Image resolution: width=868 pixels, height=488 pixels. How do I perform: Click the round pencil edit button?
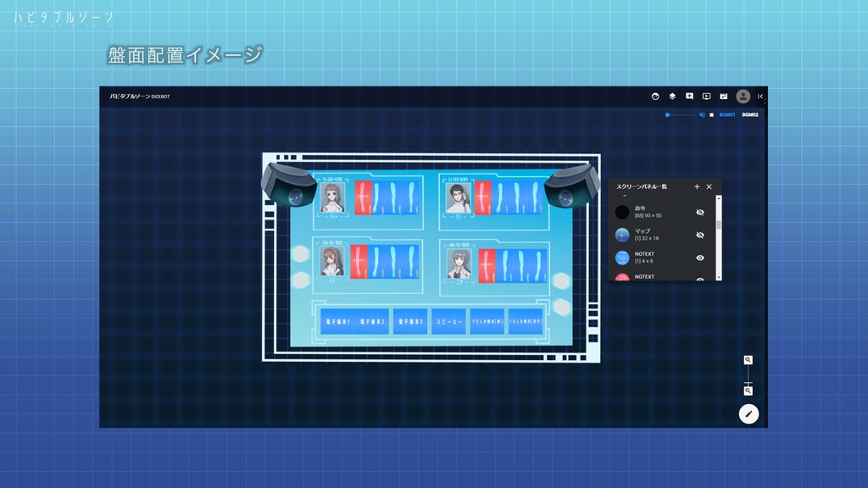pos(748,413)
